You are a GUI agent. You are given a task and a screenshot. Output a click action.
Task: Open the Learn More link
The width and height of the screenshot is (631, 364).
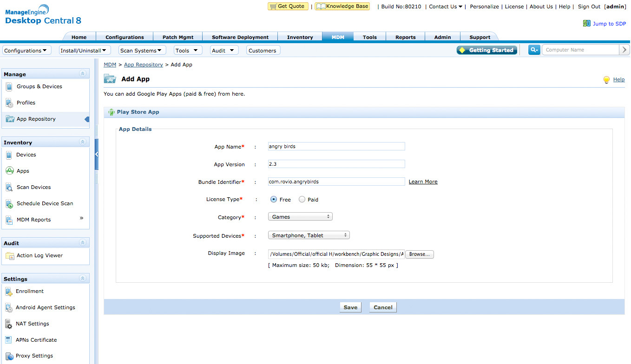(x=422, y=182)
